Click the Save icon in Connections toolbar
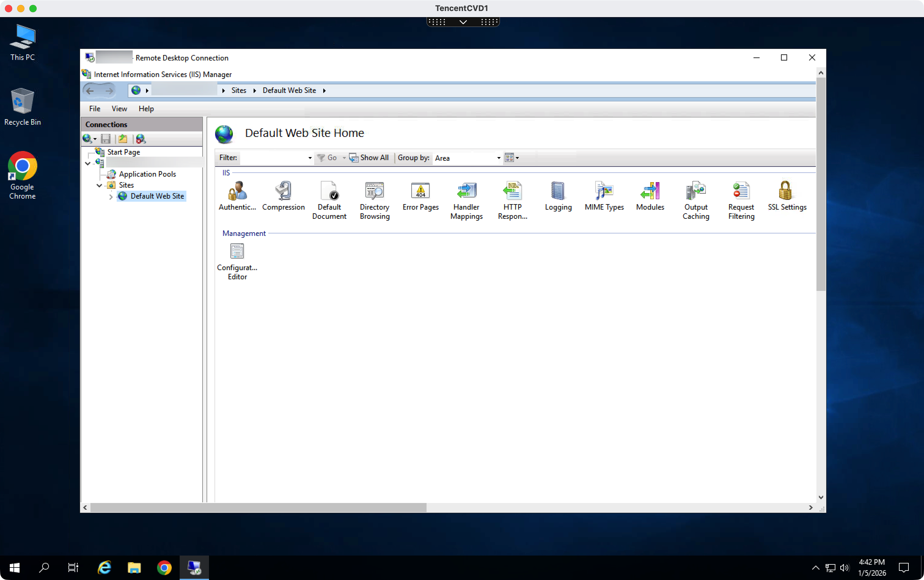This screenshot has height=580, width=924. 105,139
